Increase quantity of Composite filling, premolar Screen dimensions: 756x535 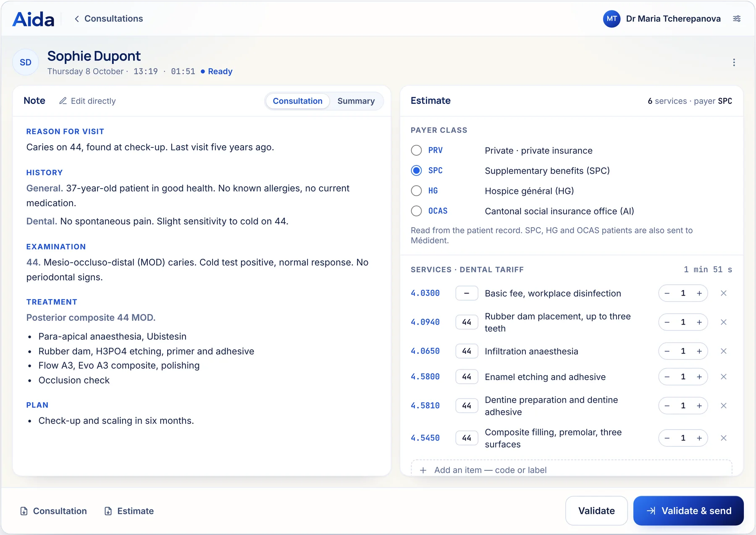tap(699, 438)
